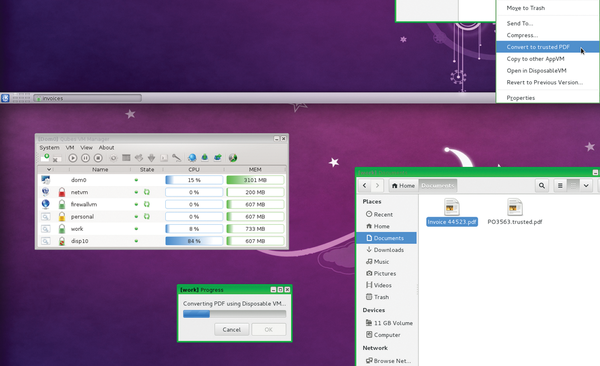Toggle icon grid view in the file manager

pos(573,186)
